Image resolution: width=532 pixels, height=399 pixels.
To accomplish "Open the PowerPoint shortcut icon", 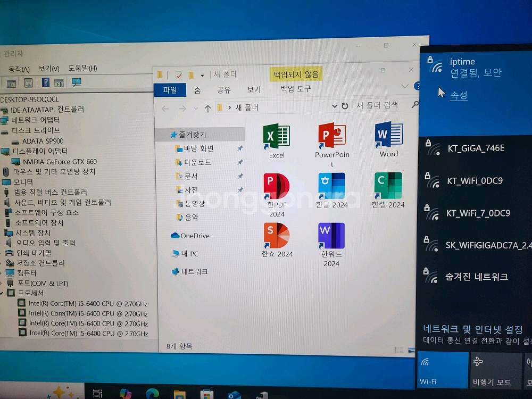I will point(332,137).
